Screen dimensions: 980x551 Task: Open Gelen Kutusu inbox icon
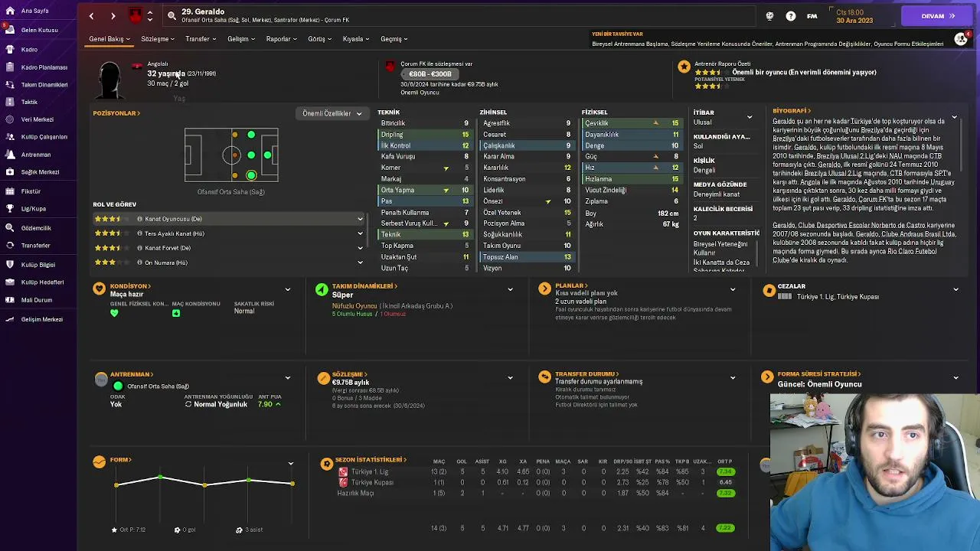point(9,30)
